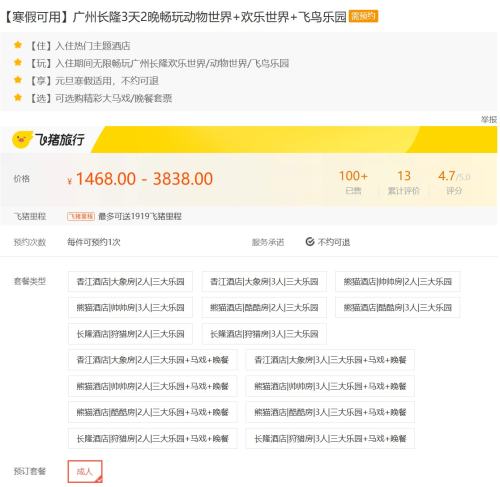Pick 长隆酒店|狩猎房|3人|三大乐园 package
The height and width of the screenshot is (487, 500).
264,334
